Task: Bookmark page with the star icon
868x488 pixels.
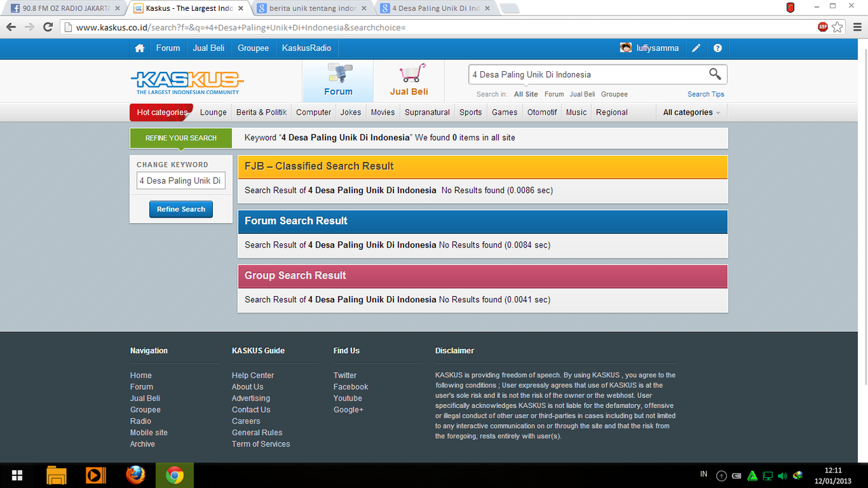Action: coord(837,27)
